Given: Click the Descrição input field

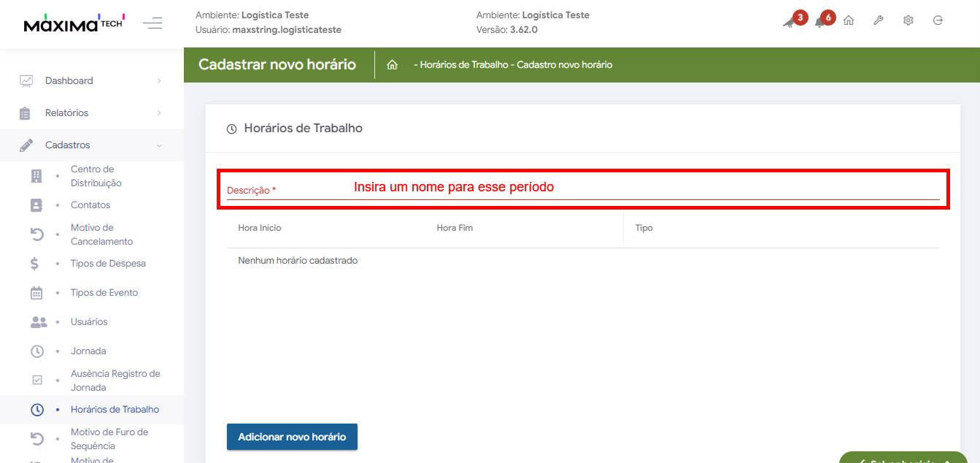Looking at the screenshot, I should point(583,189).
